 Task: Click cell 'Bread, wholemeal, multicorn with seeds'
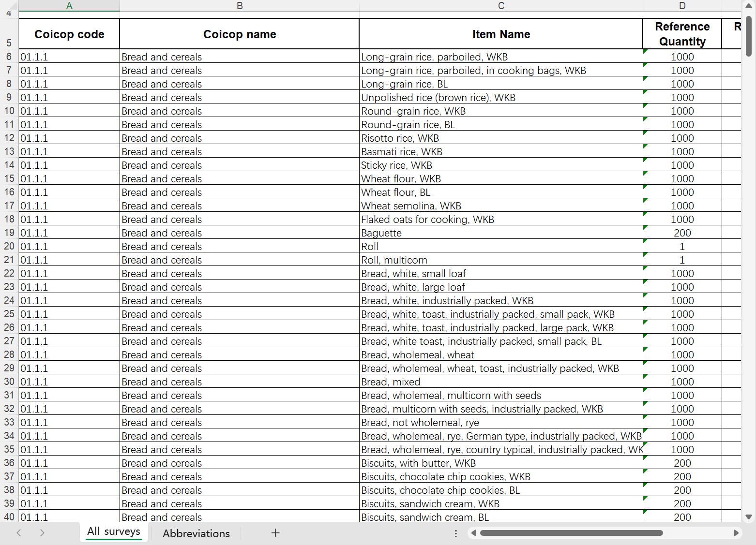(x=501, y=395)
